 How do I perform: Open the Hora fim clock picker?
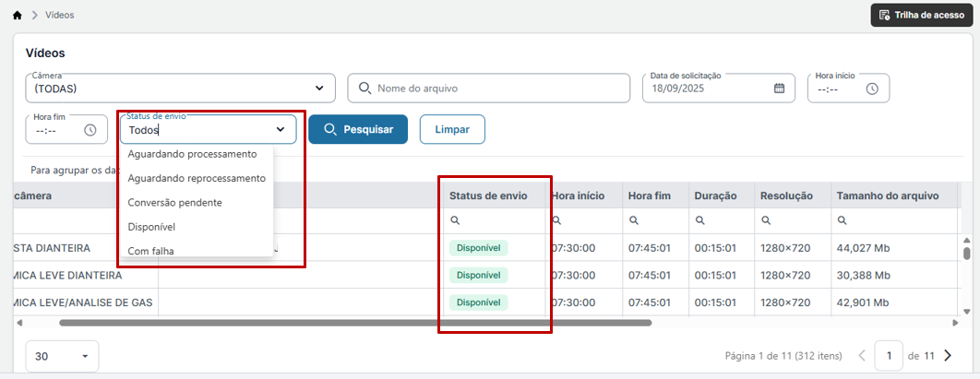tap(90, 130)
